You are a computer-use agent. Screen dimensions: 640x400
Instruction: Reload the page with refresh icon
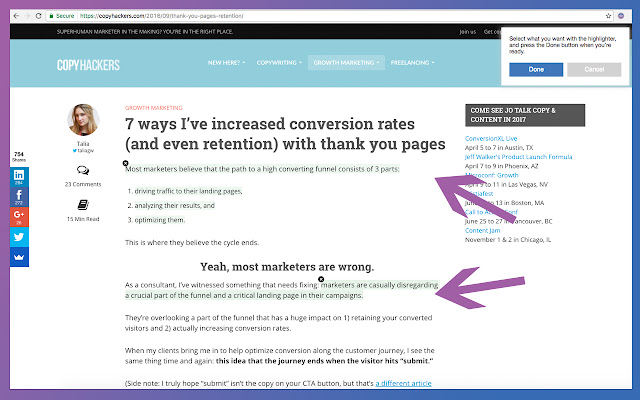pyautogui.click(x=38, y=16)
